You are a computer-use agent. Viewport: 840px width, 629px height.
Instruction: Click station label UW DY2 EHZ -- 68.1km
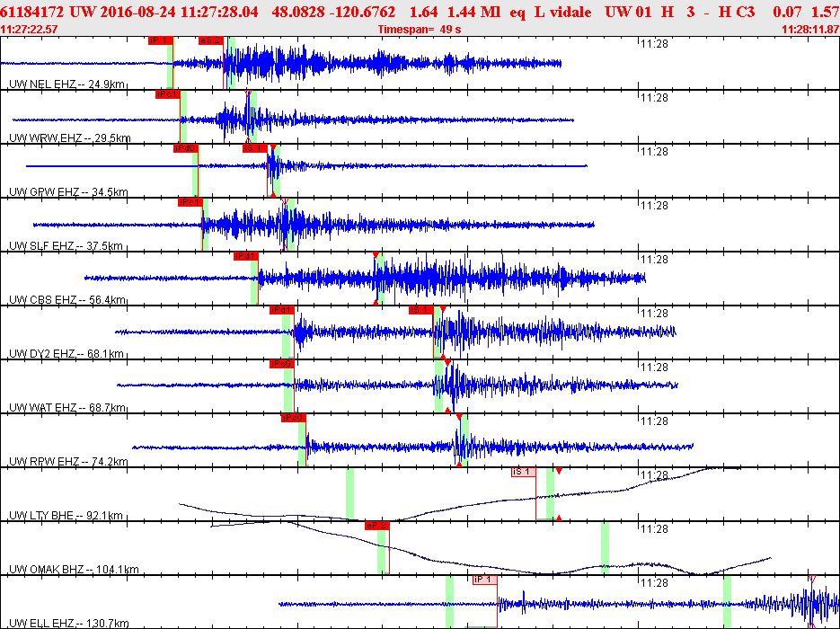[66, 354]
